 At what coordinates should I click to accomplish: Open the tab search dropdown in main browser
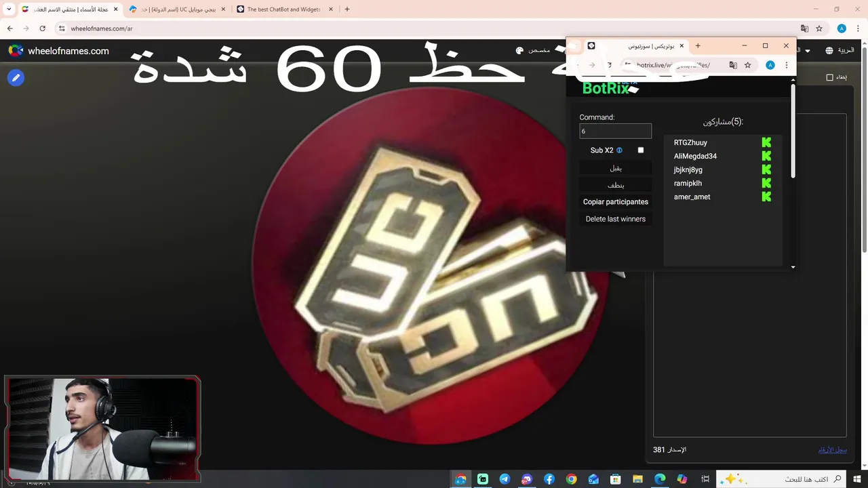pyautogui.click(x=8, y=9)
